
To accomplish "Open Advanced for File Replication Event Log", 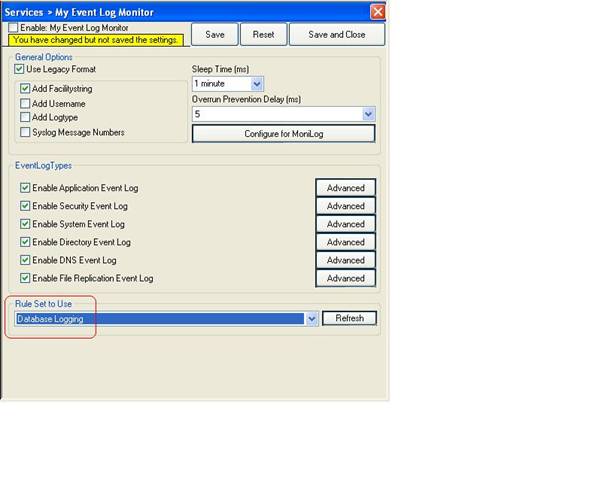I will coord(346,278).
